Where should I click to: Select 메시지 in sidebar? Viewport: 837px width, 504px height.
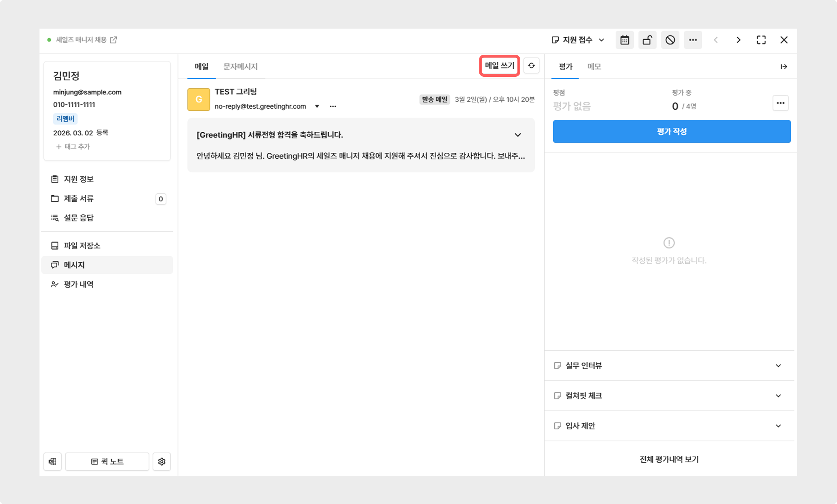tap(107, 265)
